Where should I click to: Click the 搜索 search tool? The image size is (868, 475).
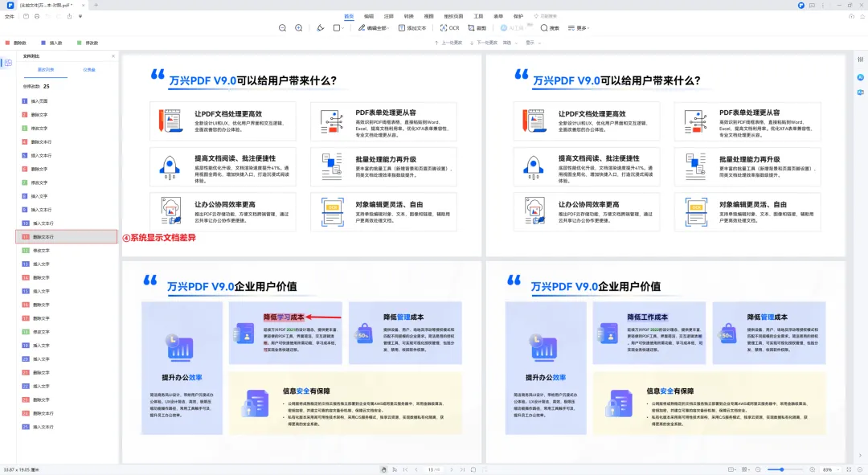[550, 27]
